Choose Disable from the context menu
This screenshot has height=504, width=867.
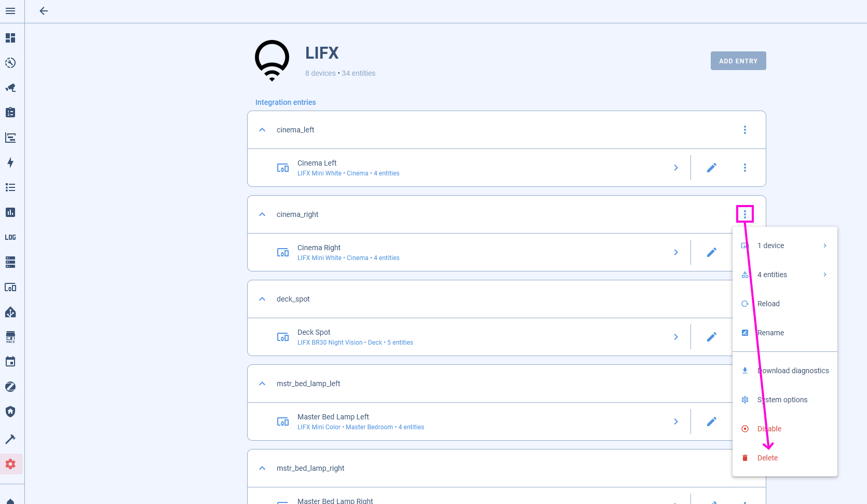tap(785, 429)
